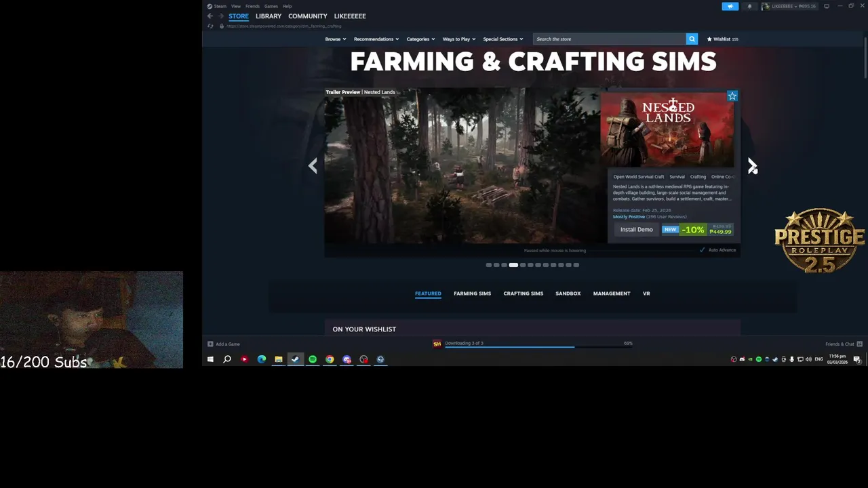
Task: Click the site lock icon beside URL
Action: click(221, 26)
